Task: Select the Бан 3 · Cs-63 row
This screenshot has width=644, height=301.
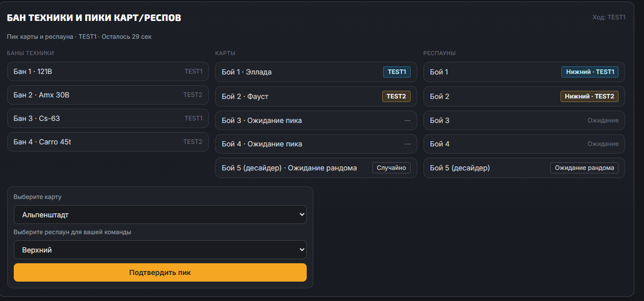Action: [x=108, y=118]
